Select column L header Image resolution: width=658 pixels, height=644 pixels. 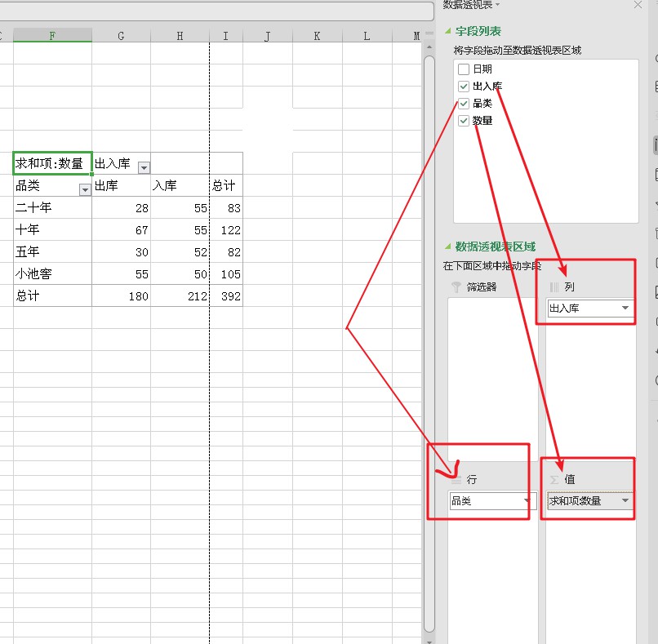click(x=367, y=36)
